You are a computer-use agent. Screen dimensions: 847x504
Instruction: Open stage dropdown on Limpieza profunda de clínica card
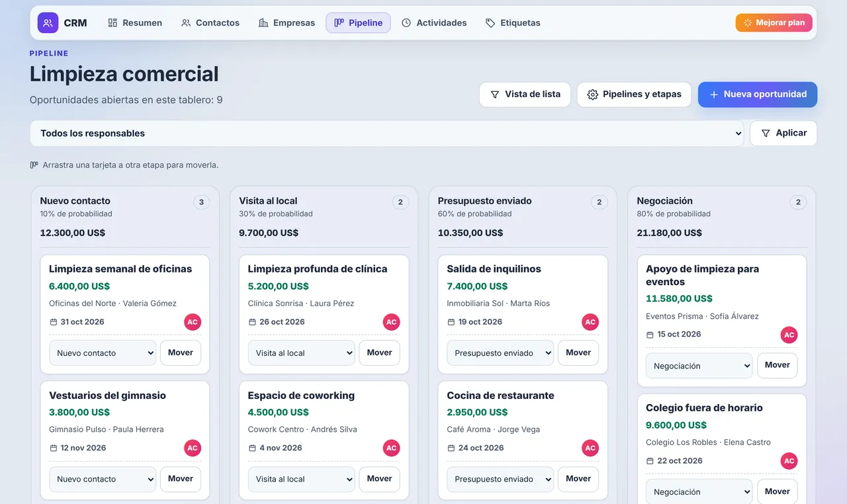tap(302, 353)
